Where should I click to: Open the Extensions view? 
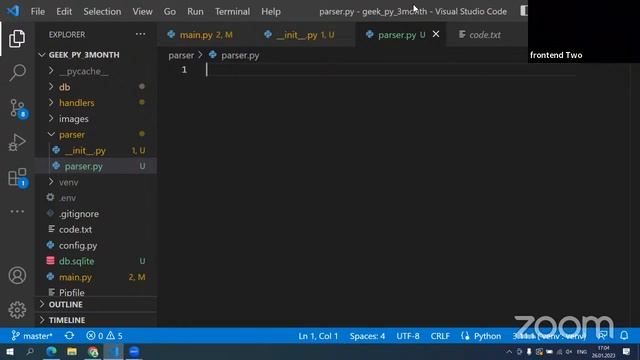pyautogui.click(x=17, y=178)
